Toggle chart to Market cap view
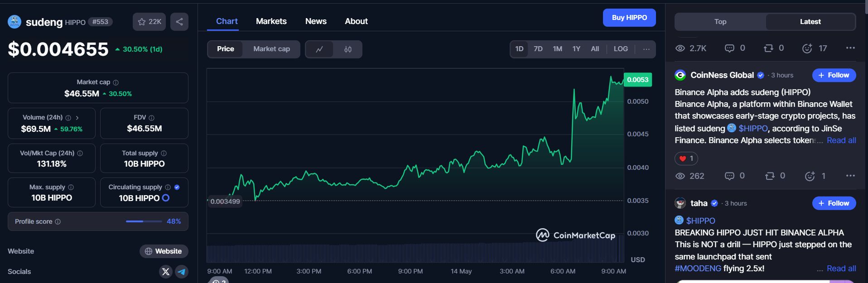This screenshot has height=283, width=868. [x=271, y=49]
